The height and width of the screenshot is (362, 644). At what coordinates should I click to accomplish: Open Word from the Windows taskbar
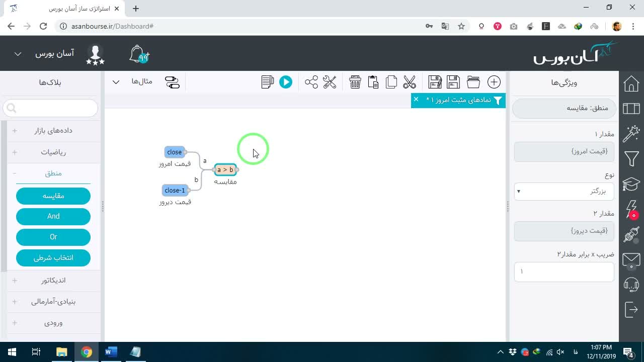[x=111, y=352]
